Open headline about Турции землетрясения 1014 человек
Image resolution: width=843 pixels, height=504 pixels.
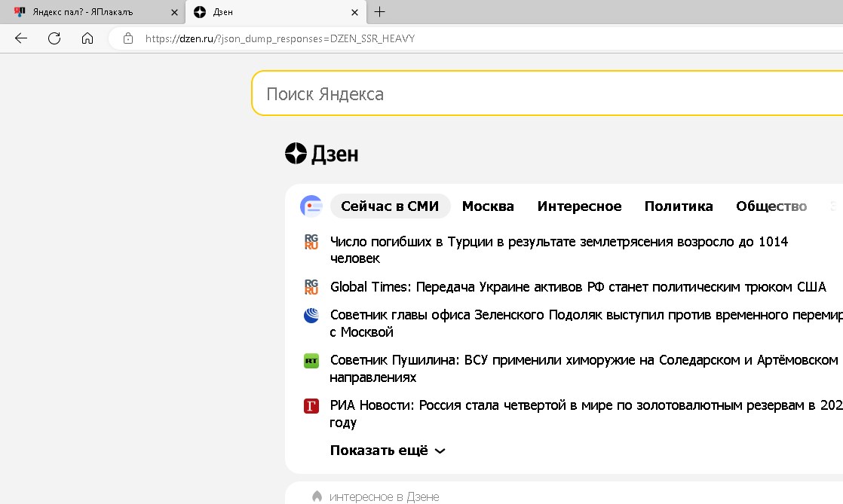tap(559, 250)
